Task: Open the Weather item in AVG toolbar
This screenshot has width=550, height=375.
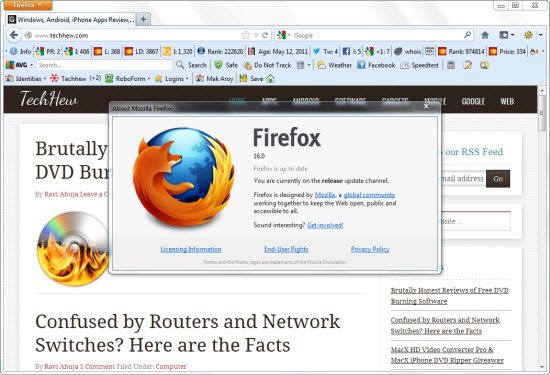Action: (x=334, y=65)
